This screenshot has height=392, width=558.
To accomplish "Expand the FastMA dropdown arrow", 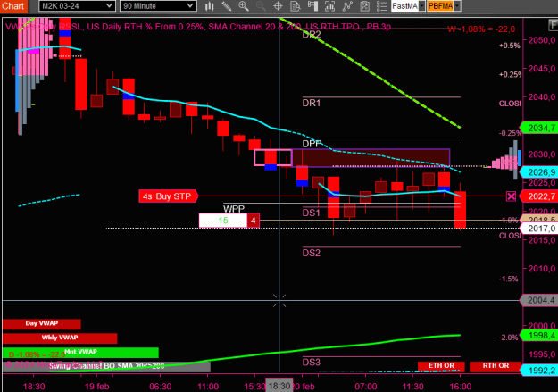I will coord(422,6).
